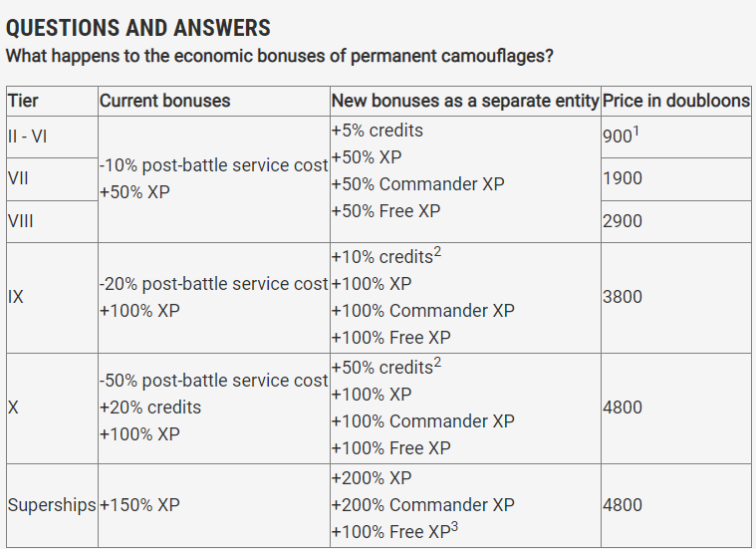Viewport: 756px width, 549px height.
Task: Click the -50% post-battle service cost text
Action: coord(213,381)
